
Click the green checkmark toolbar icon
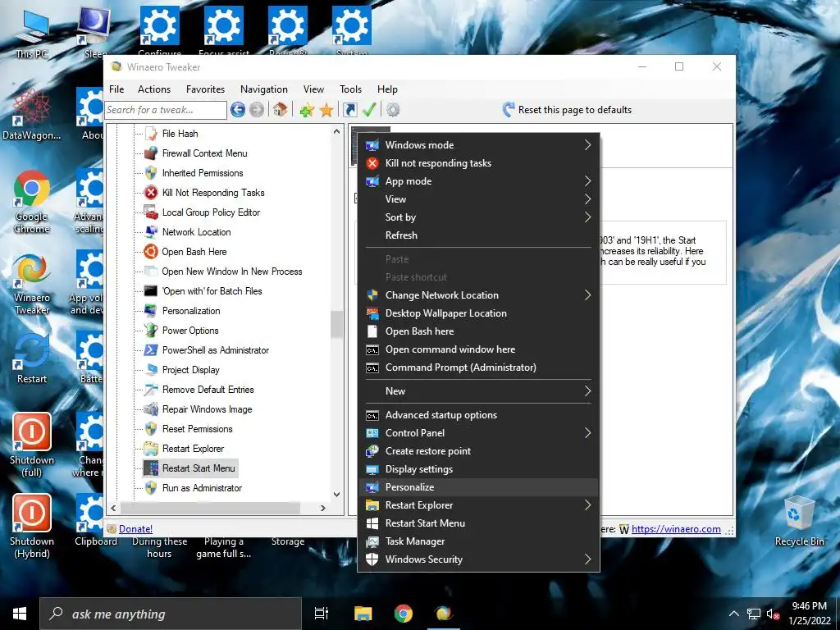click(369, 110)
